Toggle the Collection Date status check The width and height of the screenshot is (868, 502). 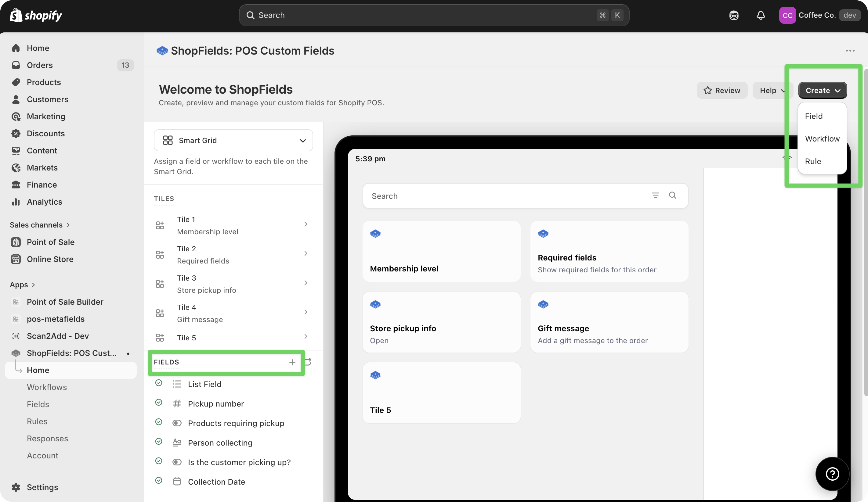click(x=159, y=480)
